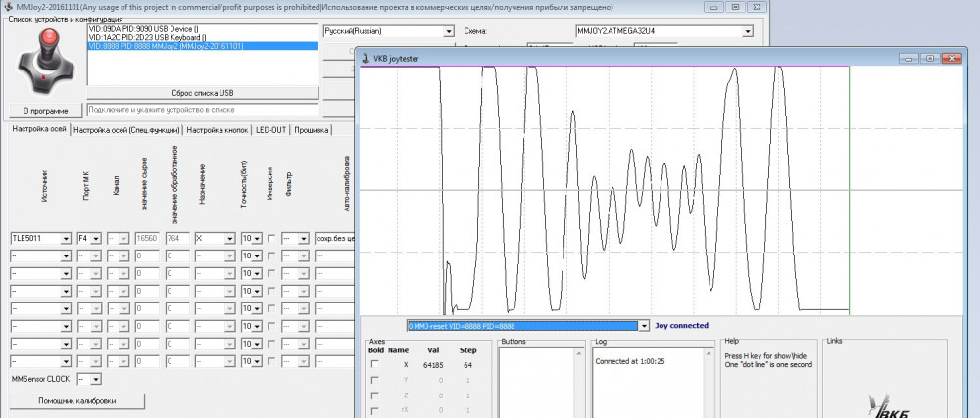
Task: Click the VKB joytester title bar icon
Action: [x=367, y=58]
